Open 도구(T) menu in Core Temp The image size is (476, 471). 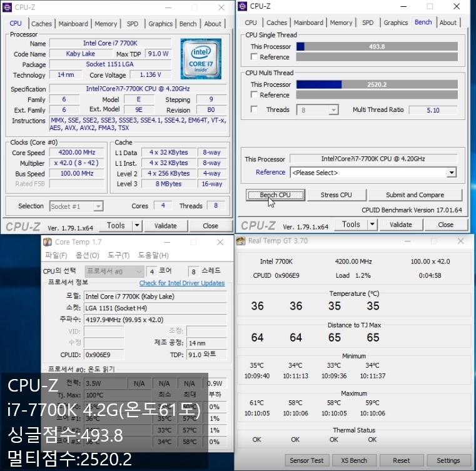pos(119,255)
